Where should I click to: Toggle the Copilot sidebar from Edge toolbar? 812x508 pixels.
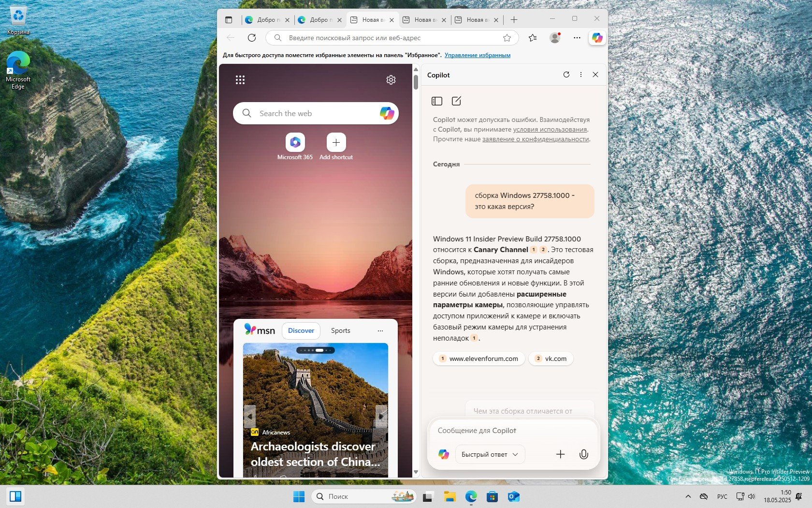pos(597,38)
